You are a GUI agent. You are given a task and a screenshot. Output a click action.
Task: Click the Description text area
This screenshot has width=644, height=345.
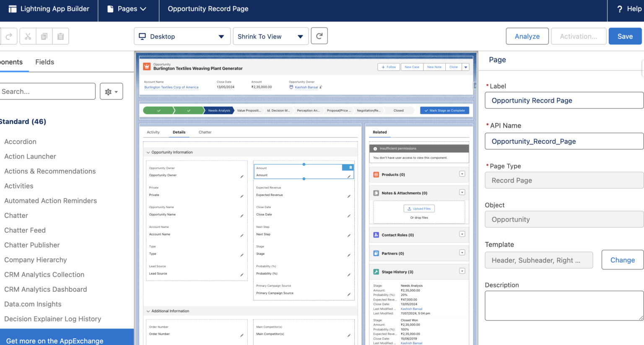(x=563, y=306)
